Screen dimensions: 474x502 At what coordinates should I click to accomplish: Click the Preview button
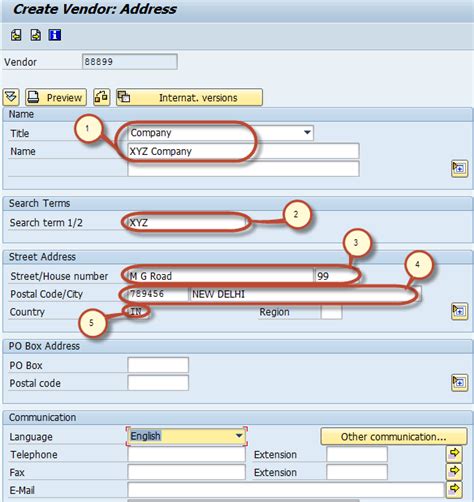click(56, 97)
